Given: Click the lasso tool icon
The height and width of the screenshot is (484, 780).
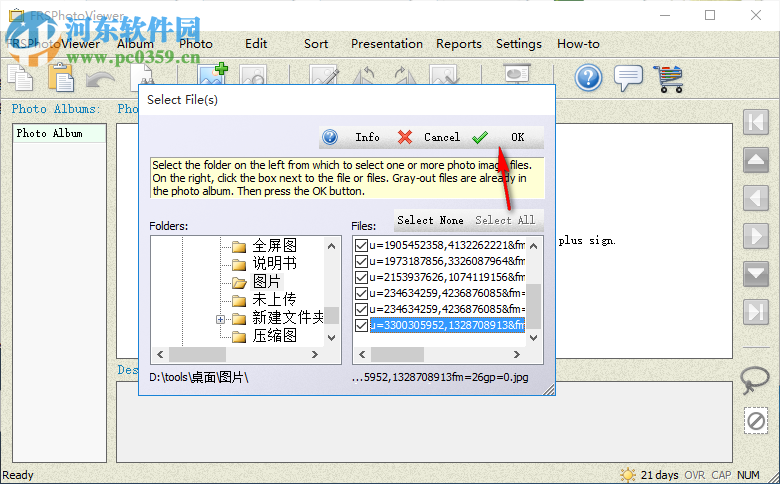Looking at the screenshot, I should [755, 380].
